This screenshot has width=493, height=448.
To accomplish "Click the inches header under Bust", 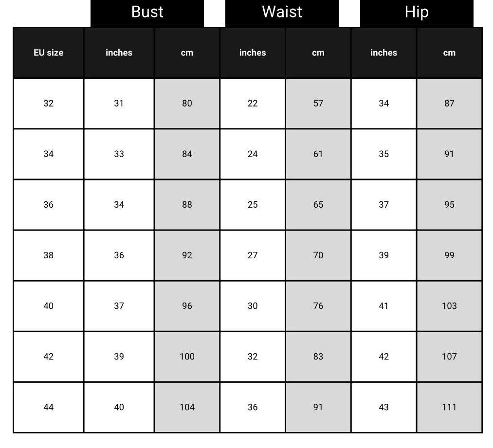I will [119, 53].
